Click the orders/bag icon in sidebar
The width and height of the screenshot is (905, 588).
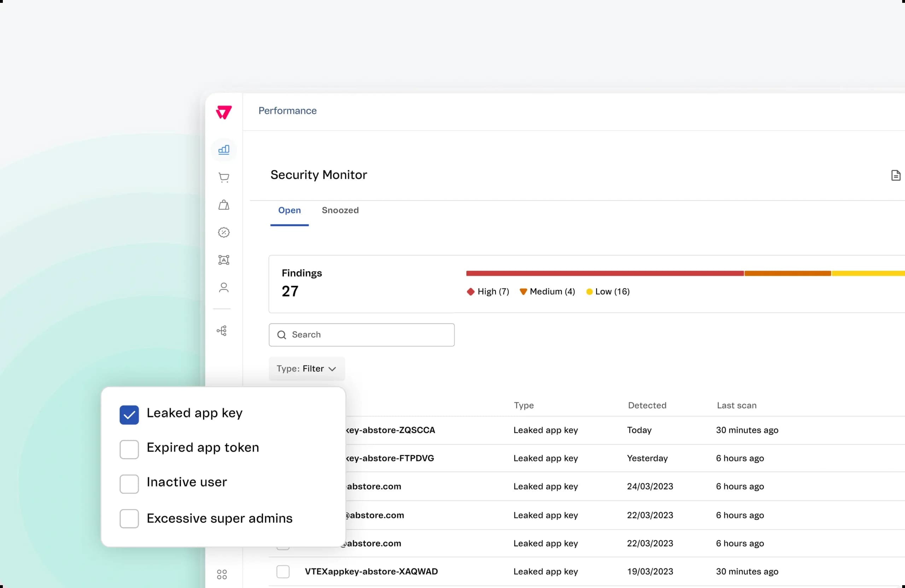pyautogui.click(x=224, y=204)
